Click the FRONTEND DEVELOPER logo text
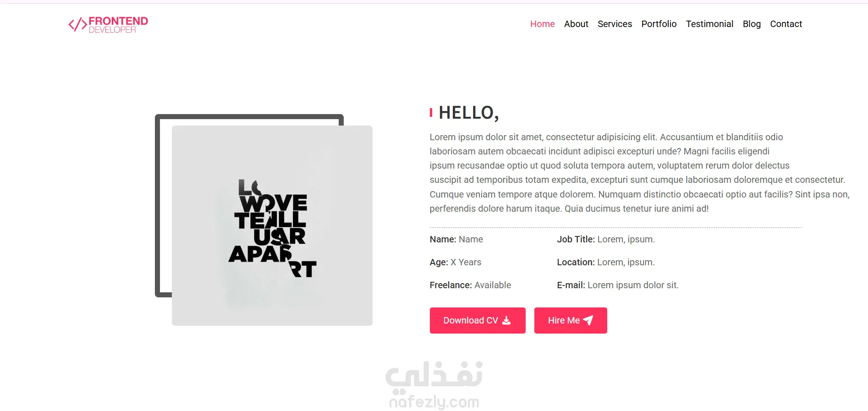The width and height of the screenshot is (868, 411). point(118,25)
